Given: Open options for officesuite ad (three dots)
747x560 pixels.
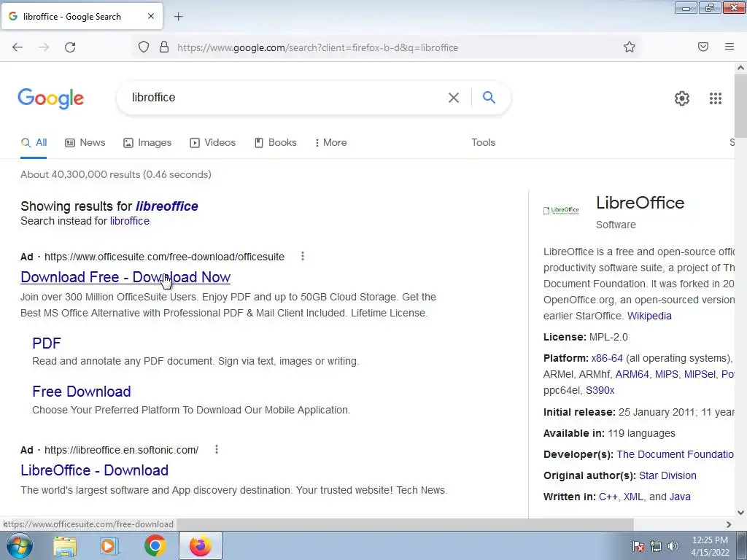Looking at the screenshot, I should point(303,256).
